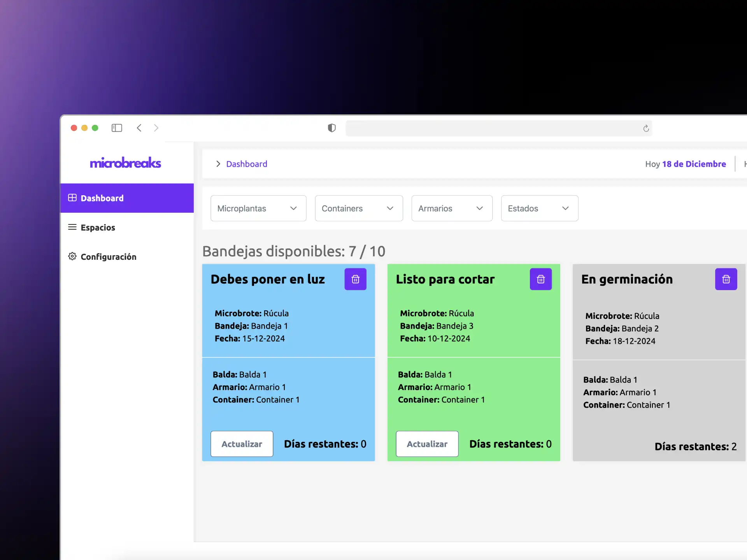Screen dimensions: 747x560
Task: Go back with the browser back arrow
Action: (x=139, y=128)
